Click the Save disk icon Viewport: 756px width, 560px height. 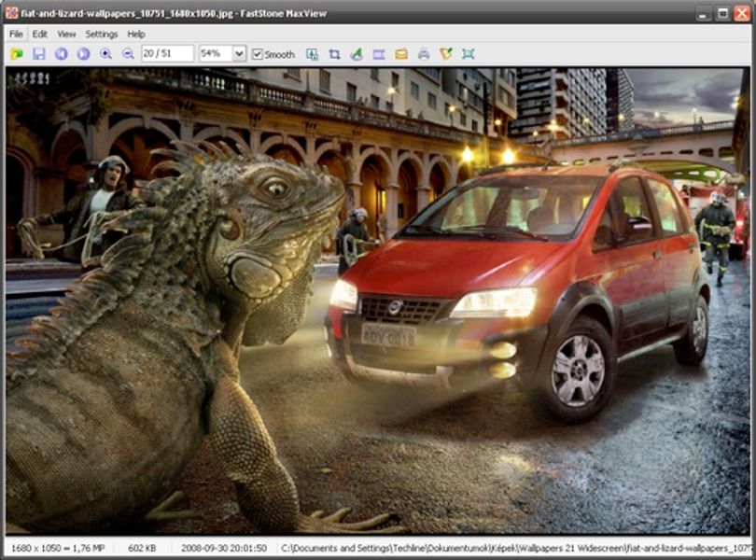pos(38,53)
